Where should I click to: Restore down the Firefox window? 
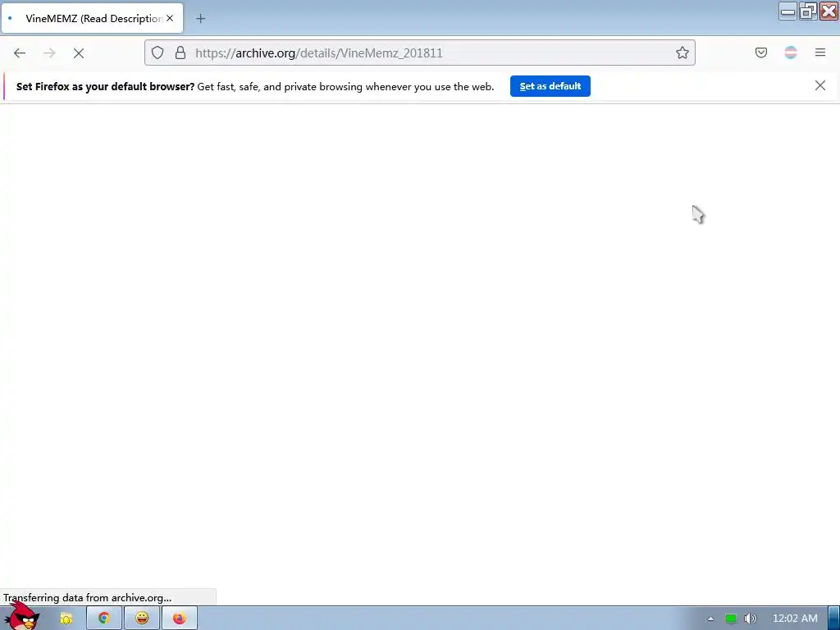[808, 11]
